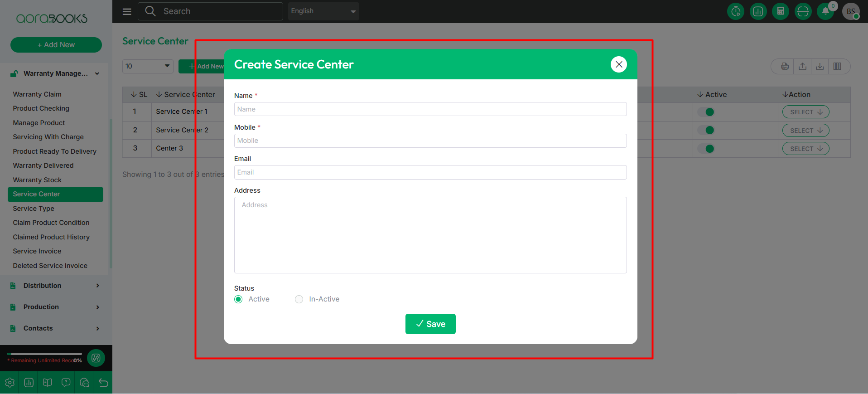Click the print icon above the table
This screenshot has height=394, width=868.
(x=785, y=67)
